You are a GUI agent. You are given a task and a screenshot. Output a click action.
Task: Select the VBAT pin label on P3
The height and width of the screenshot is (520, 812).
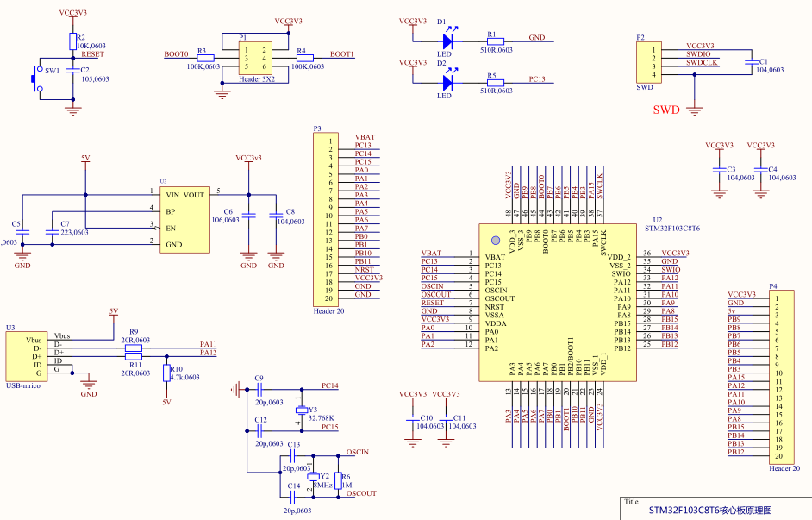pyautogui.click(x=365, y=135)
